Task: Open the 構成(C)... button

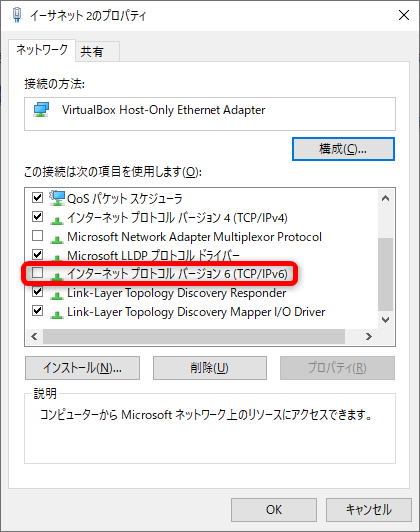Action: (343, 149)
